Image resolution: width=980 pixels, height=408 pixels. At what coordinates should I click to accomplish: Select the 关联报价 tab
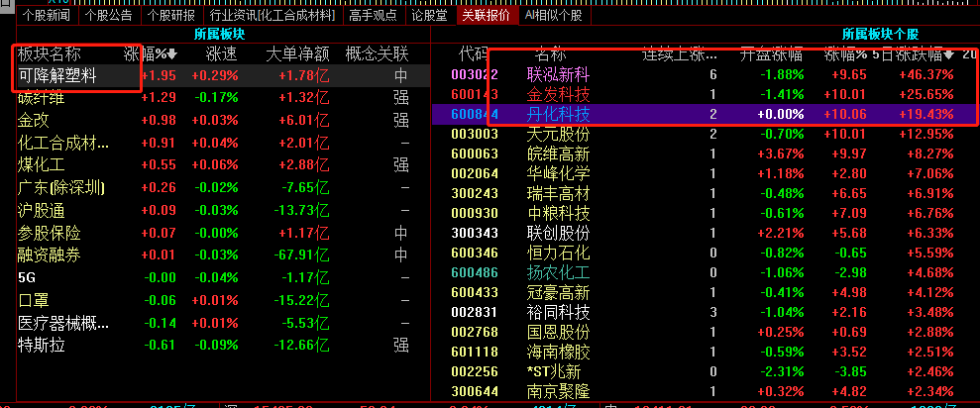coord(487,16)
